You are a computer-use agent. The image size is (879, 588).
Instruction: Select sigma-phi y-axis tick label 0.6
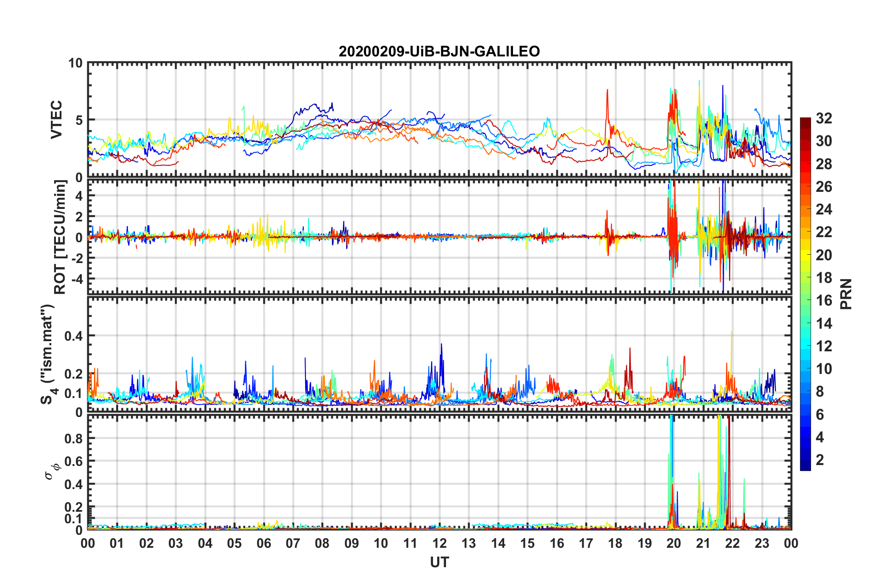tap(73, 461)
